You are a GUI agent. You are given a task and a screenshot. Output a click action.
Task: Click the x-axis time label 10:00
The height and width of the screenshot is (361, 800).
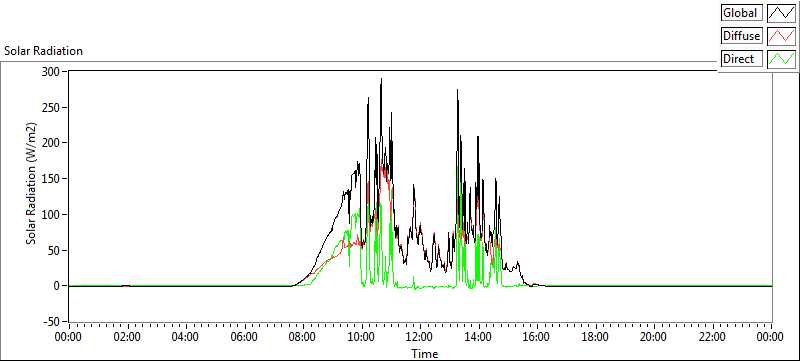point(362,337)
